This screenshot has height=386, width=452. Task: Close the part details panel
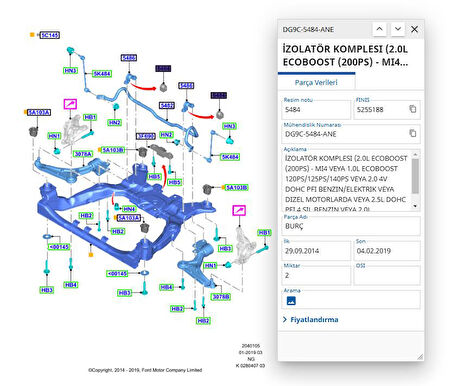[414, 29]
